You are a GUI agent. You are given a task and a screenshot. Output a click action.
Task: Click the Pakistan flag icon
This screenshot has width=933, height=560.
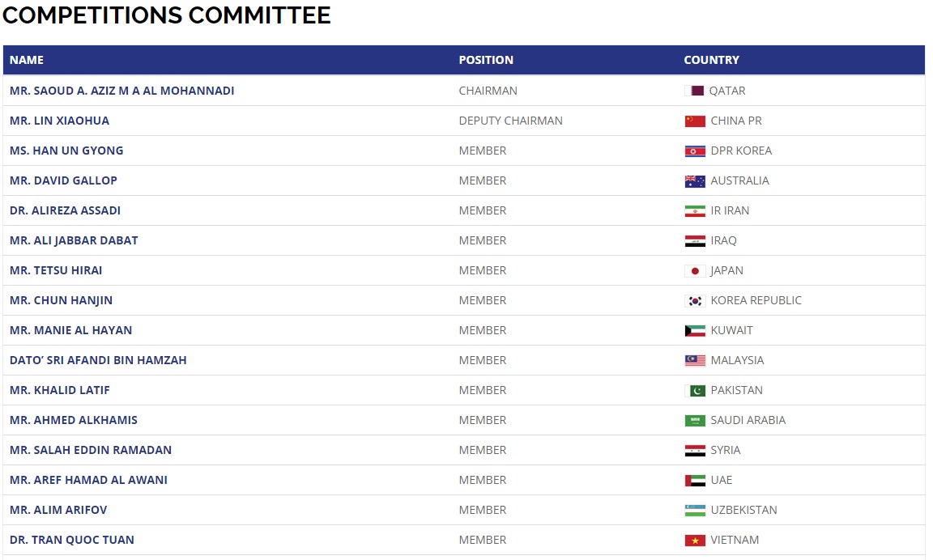coord(695,391)
